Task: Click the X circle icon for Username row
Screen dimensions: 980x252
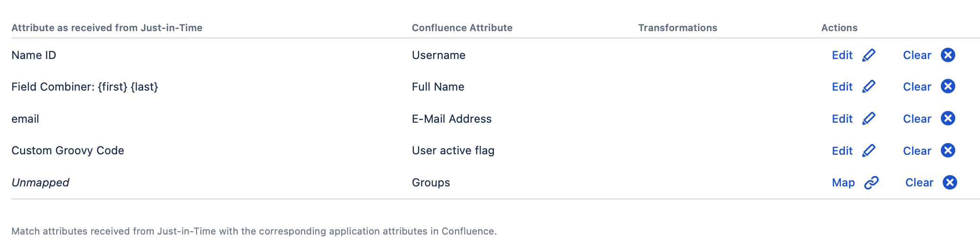Action: (948, 55)
